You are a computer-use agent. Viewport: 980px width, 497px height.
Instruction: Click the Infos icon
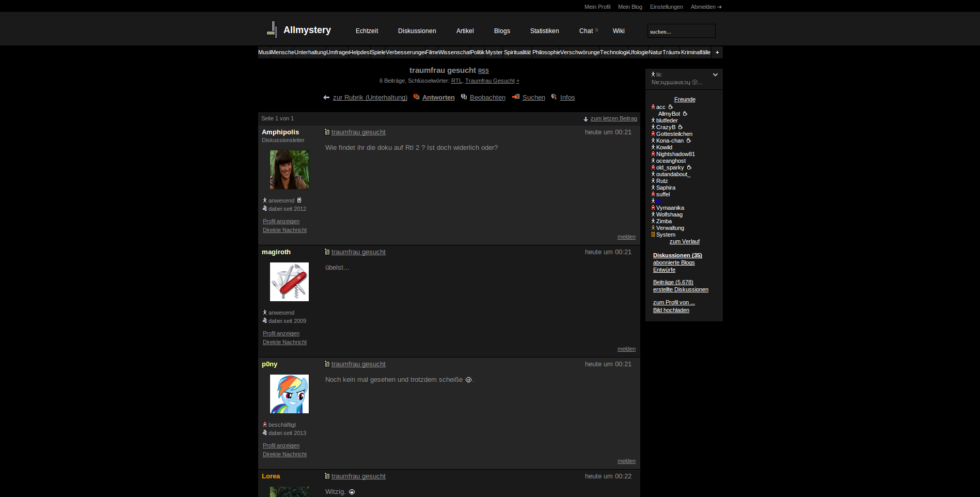point(554,97)
